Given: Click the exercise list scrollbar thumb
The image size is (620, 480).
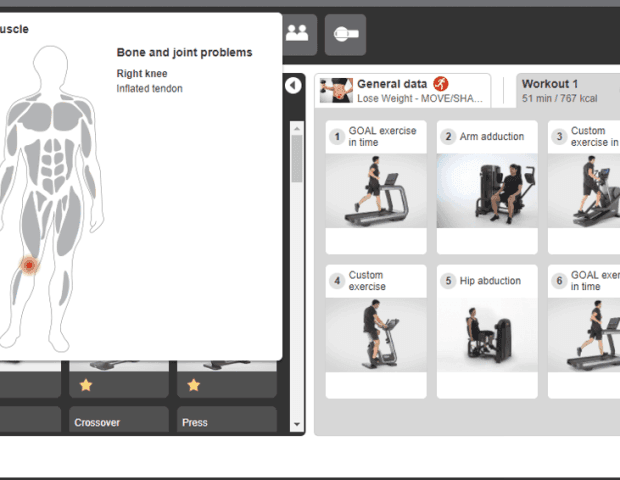Looking at the screenshot, I should [297, 159].
